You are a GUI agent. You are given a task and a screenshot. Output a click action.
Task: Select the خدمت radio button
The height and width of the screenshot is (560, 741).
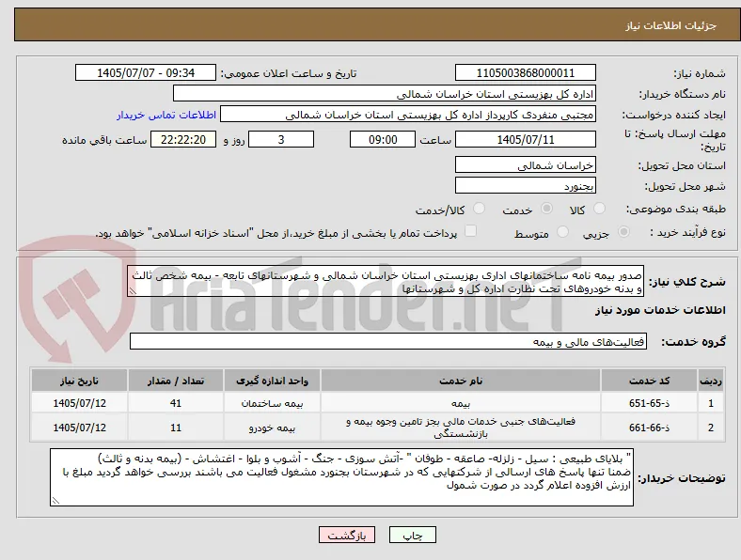click(x=546, y=209)
